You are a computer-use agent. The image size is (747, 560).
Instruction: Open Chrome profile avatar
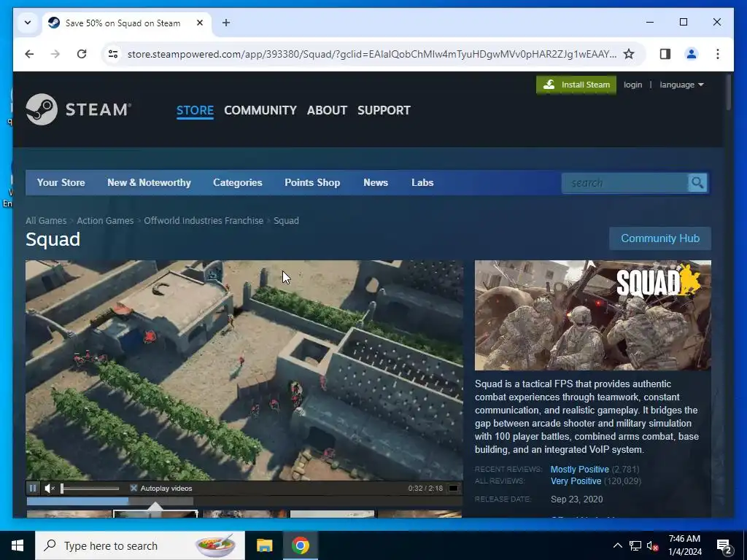(x=692, y=54)
